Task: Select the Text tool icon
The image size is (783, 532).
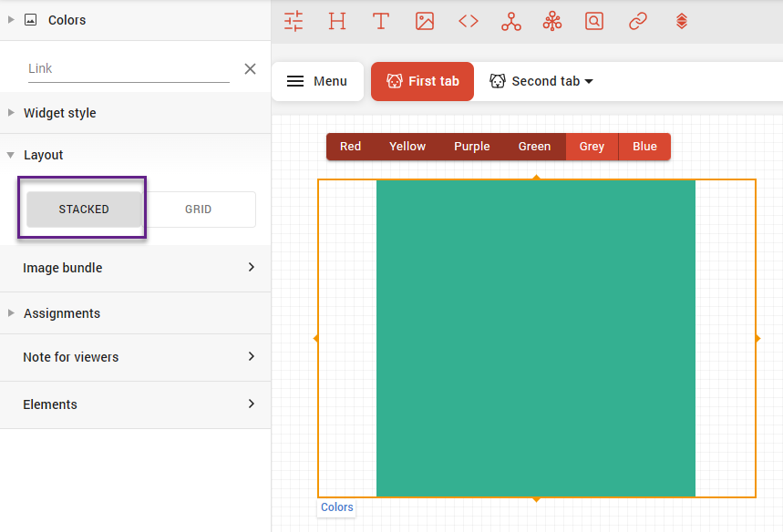Action: [380, 20]
